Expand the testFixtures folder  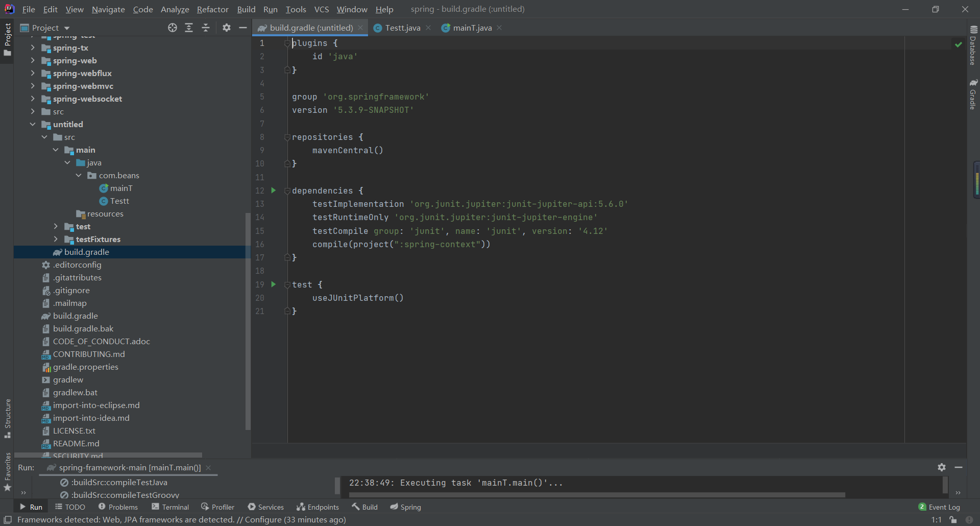(x=56, y=239)
